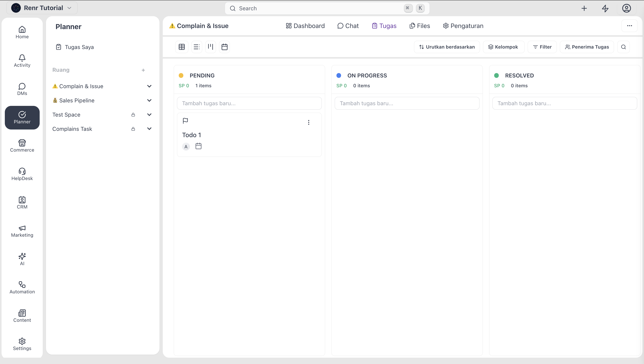Open HelpDesk in the sidebar

click(x=22, y=174)
